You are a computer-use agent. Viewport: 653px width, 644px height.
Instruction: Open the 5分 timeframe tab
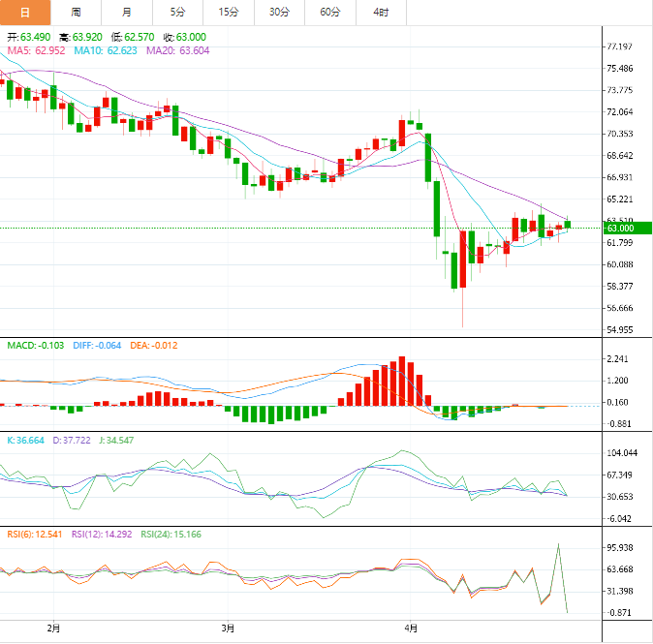(177, 12)
